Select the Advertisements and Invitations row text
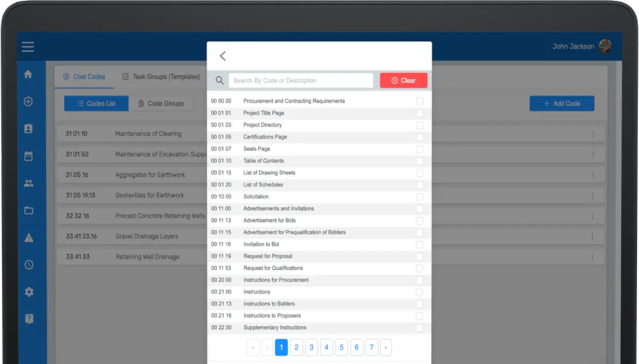 tap(278, 209)
